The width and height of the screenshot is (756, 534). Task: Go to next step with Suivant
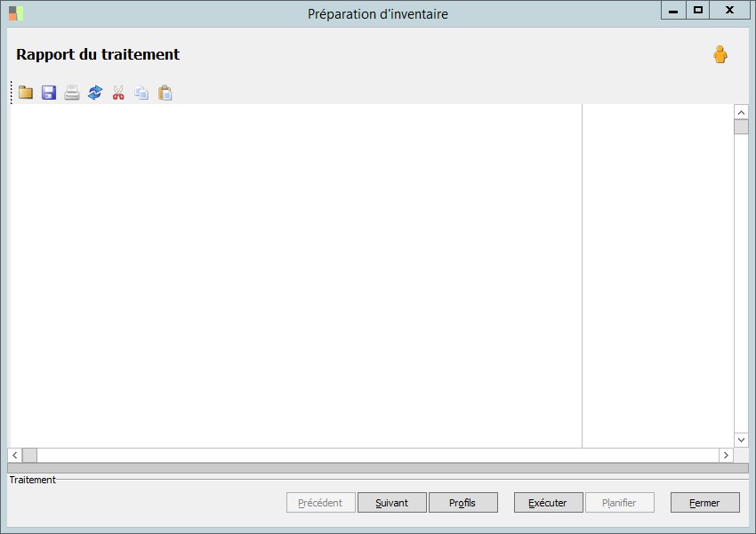click(x=392, y=503)
